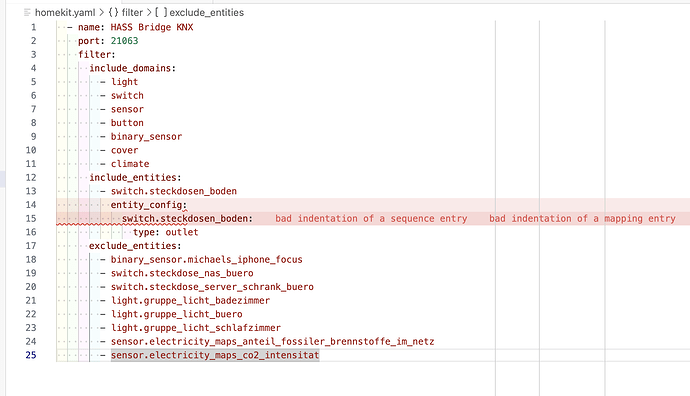
Task: Click the port value 21063
Action: pyautogui.click(x=125, y=41)
